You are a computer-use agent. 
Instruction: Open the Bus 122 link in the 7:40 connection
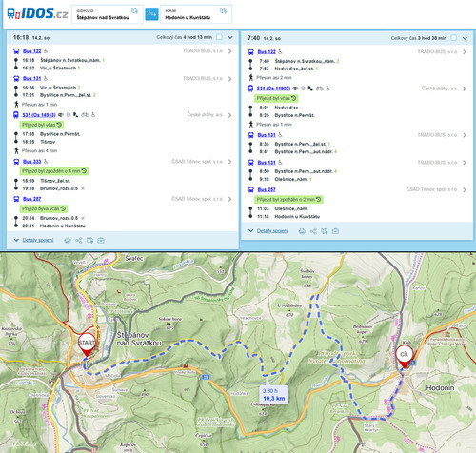click(267, 52)
